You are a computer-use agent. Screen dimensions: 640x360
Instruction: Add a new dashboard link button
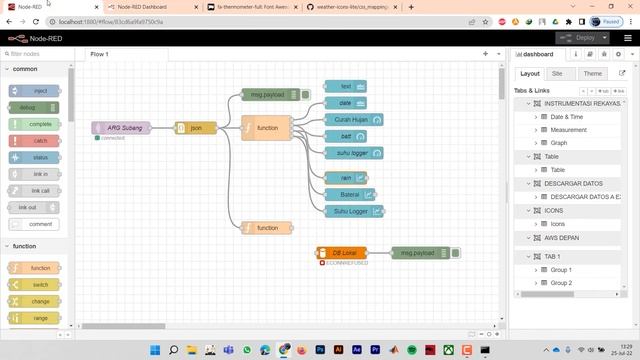tap(619, 91)
